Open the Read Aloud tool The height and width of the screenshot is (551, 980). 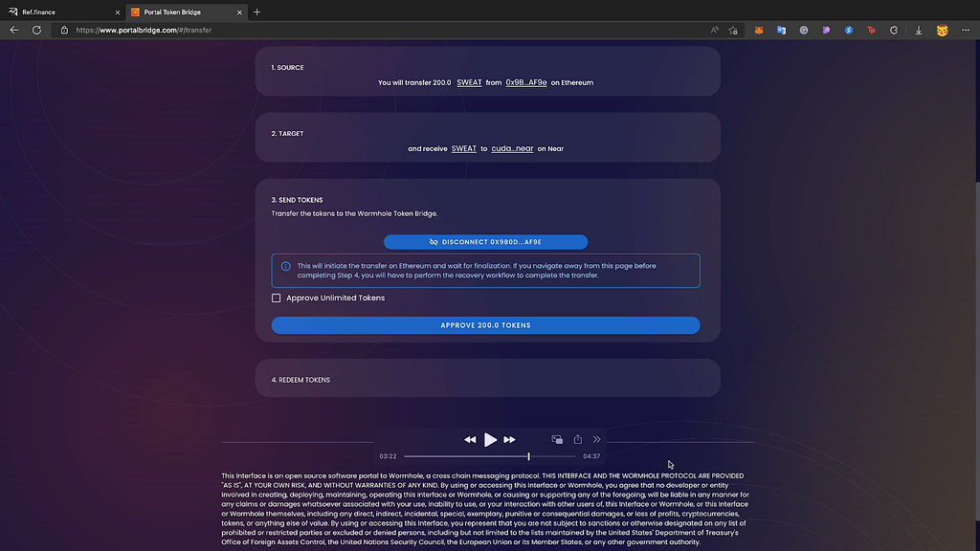click(x=714, y=30)
